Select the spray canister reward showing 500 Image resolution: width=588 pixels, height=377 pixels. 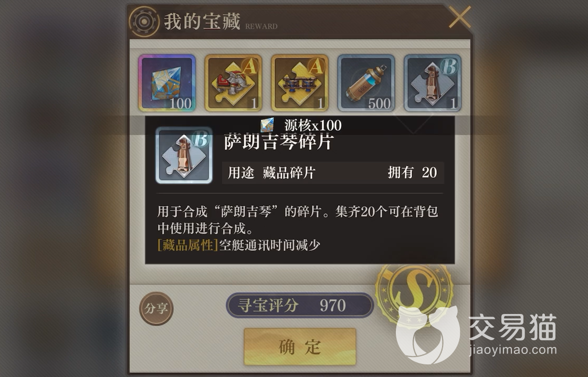click(366, 83)
